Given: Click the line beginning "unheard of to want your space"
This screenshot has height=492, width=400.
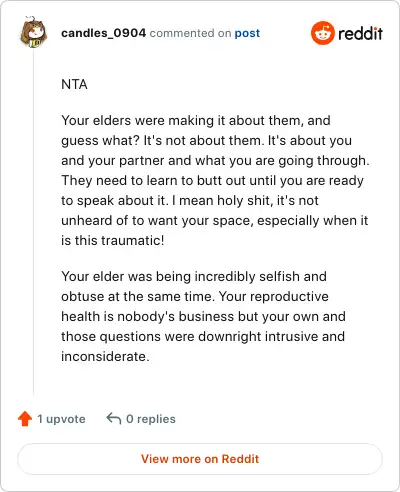Looking at the screenshot, I should click(x=215, y=221).
